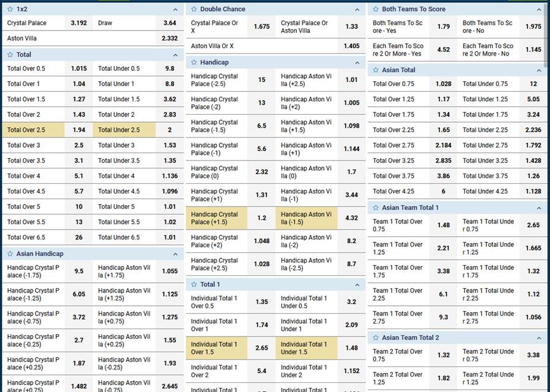The width and height of the screenshot is (550, 392).
Task: Favorite the Total market using star icon
Action: pos(10,54)
